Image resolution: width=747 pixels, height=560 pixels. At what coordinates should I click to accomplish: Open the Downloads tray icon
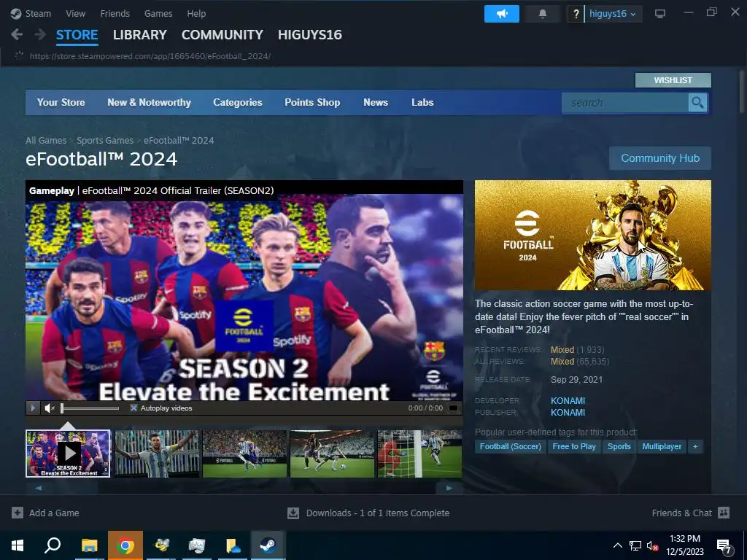(293, 513)
